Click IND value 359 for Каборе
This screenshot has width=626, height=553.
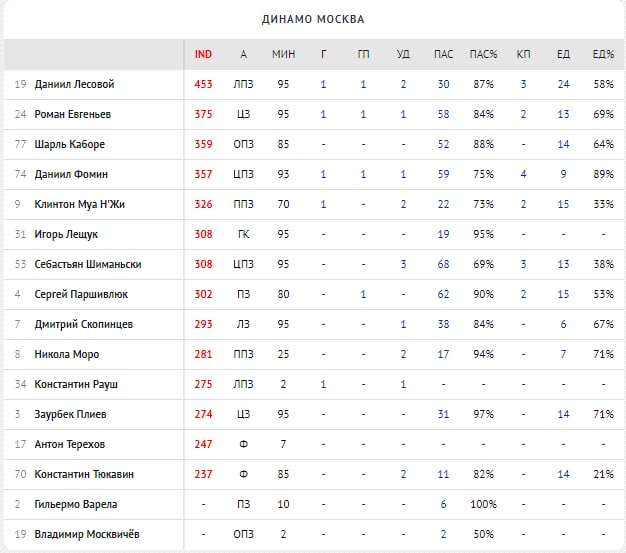pyautogui.click(x=203, y=144)
